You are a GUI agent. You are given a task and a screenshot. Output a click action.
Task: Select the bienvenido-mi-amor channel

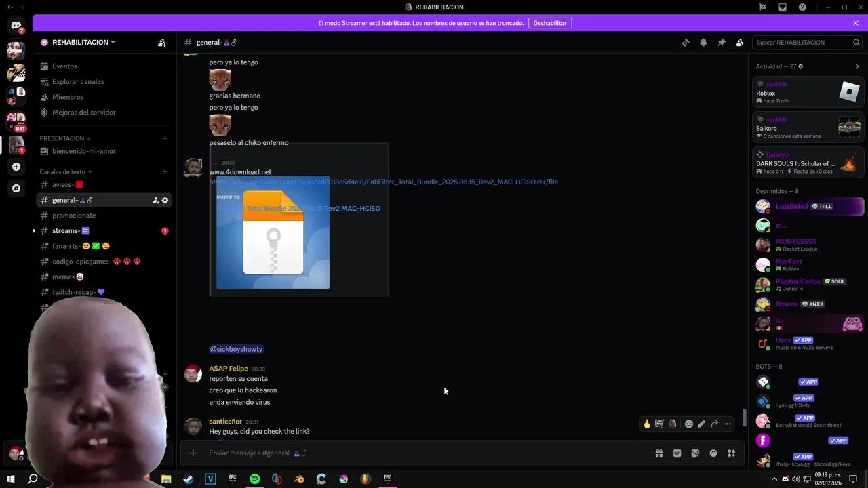104,151
